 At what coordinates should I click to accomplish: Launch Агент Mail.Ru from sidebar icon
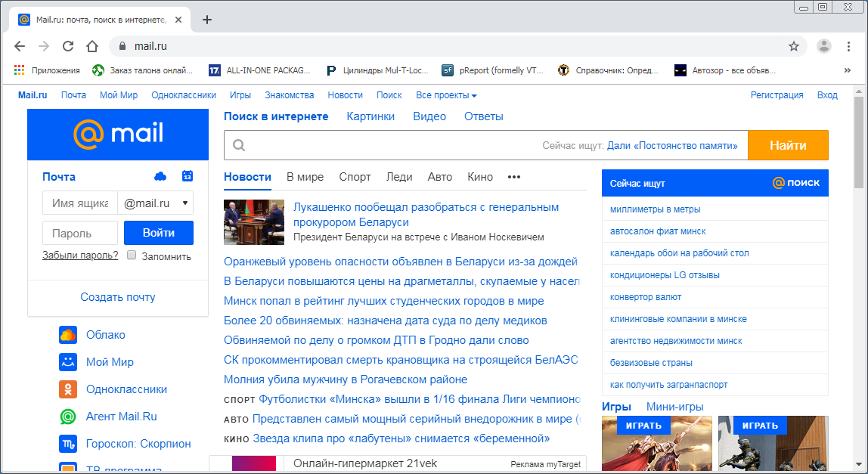point(68,417)
